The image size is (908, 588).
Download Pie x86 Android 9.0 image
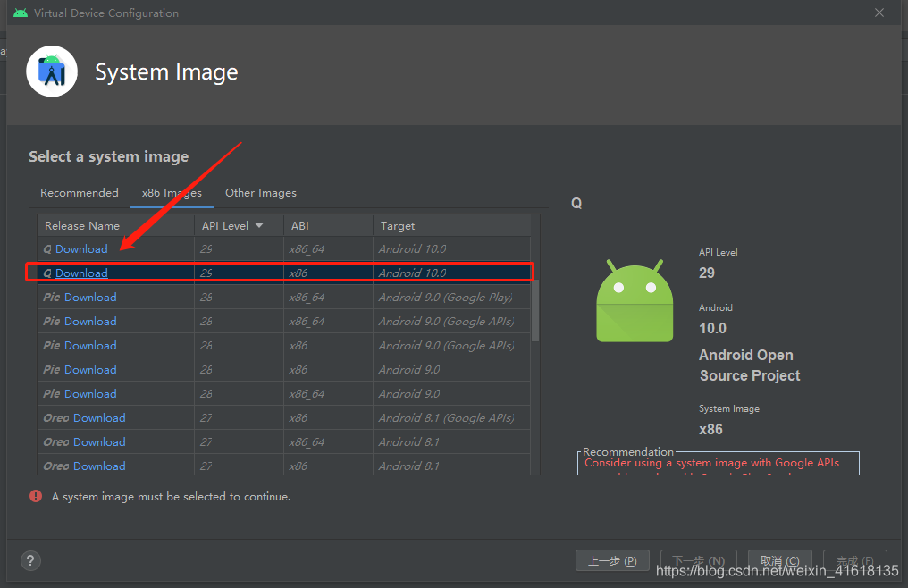90,370
